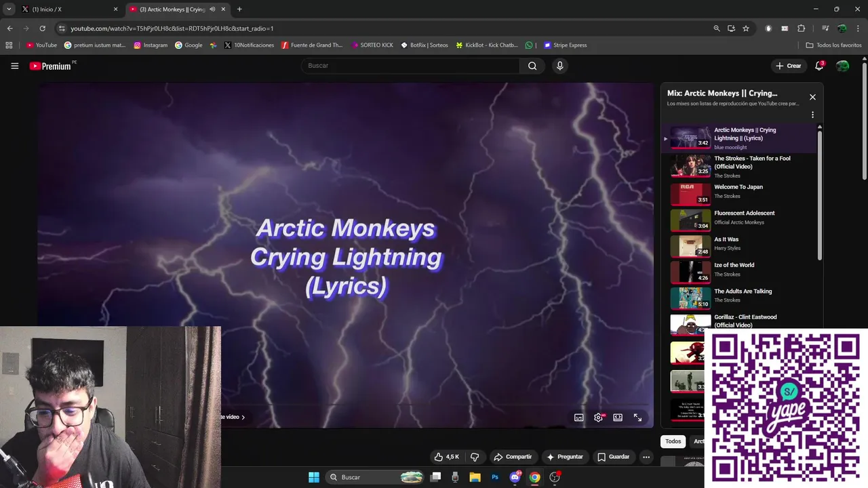Mute the tab via the speaker icon
The image size is (868, 488).
point(212,9)
